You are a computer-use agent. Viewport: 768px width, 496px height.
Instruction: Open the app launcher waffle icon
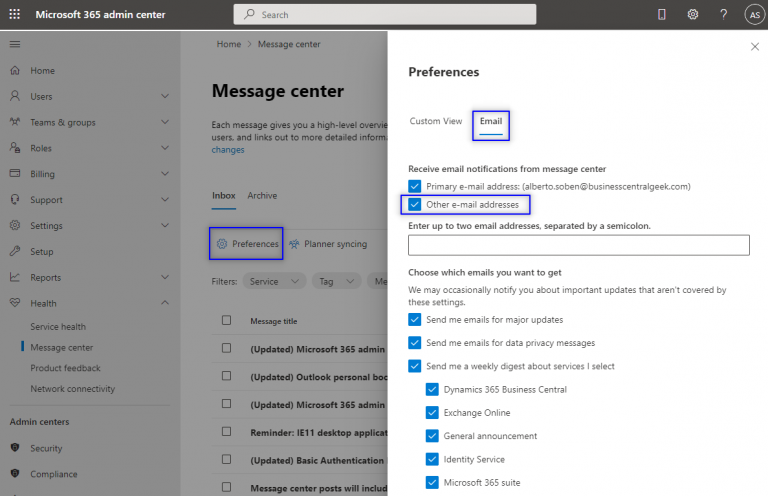15,14
